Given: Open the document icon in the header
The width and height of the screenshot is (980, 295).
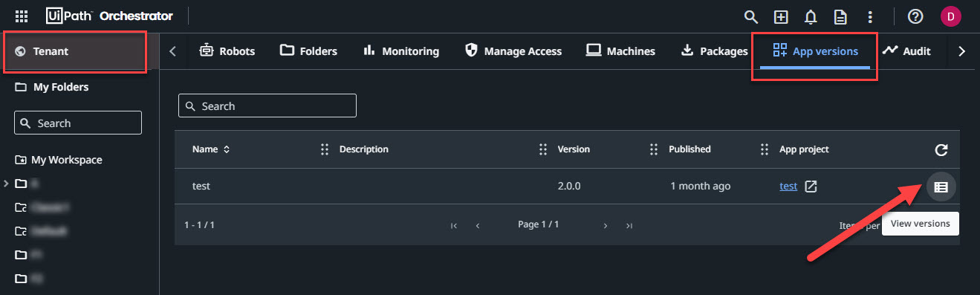Looking at the screenshot, I should click(x=840, y=16).
